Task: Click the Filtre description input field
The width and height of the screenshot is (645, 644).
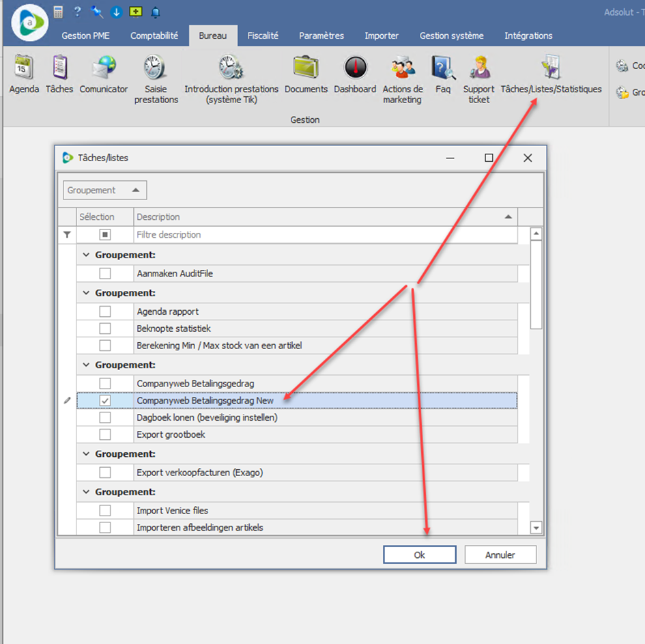Action: [326, 234]
